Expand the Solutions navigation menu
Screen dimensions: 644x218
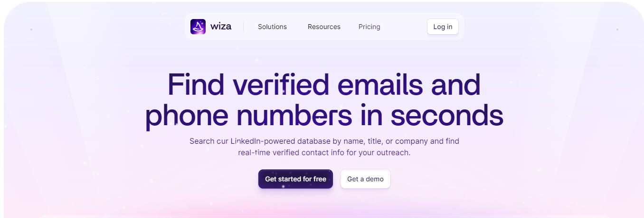coord(272,27)
